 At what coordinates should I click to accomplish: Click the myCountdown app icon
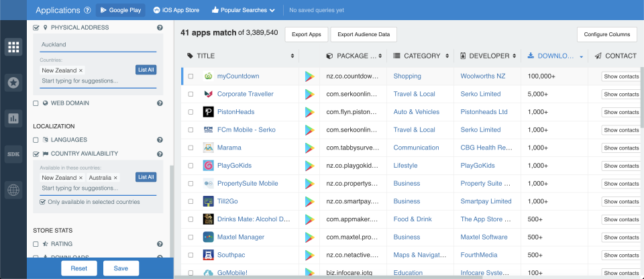tap(208, 76)
